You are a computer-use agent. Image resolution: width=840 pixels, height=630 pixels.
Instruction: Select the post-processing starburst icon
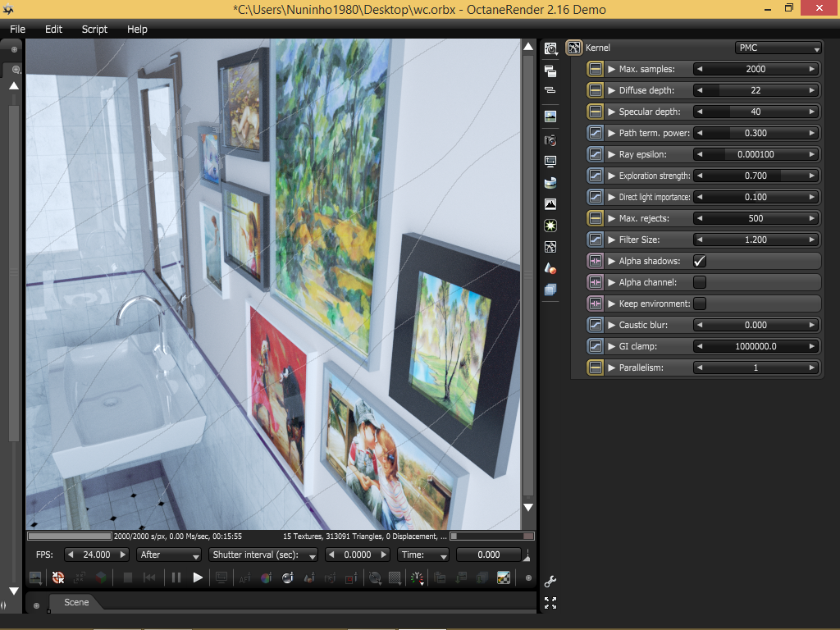[550, 226]
